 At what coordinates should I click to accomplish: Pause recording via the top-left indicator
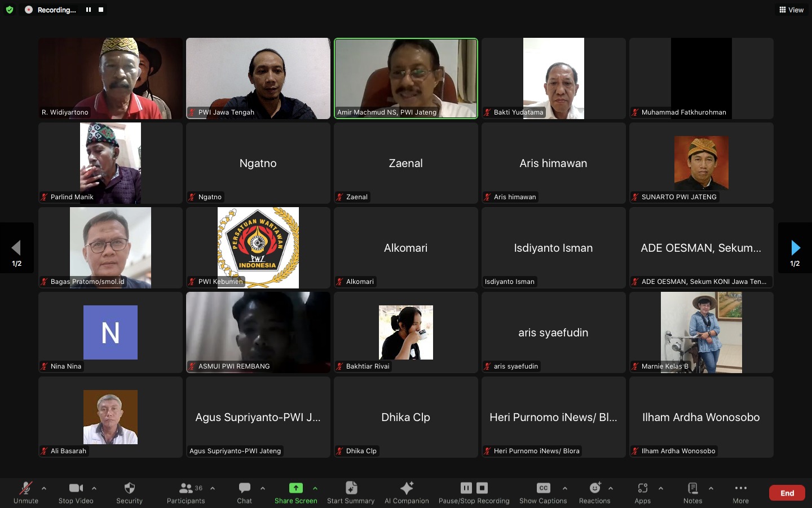pos(88,10)
